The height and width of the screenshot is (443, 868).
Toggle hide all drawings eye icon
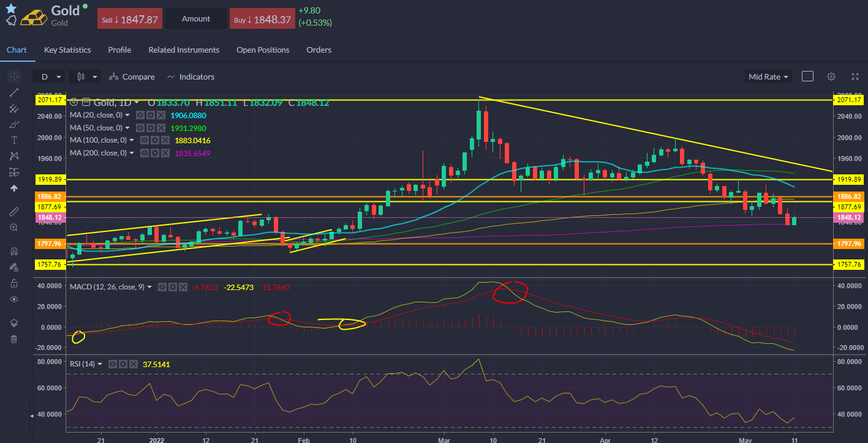(14, 299)
